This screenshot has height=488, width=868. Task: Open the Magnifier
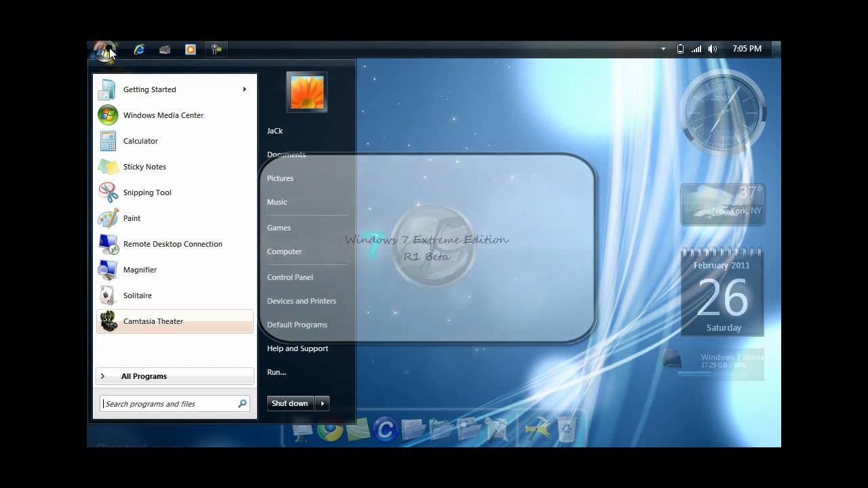pyautogui.click(x=175, y=270)
